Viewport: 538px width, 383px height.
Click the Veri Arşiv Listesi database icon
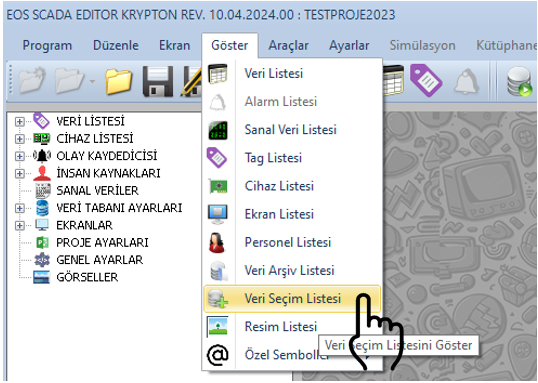pyautogui.click(x=219, y=271)
